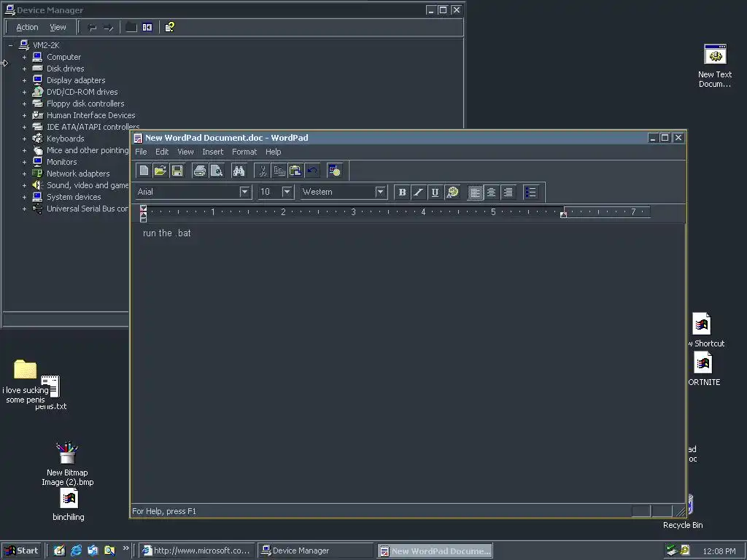
Task: Expand the DVD/CD-ROM drives node
Action: tap(24, 92)
